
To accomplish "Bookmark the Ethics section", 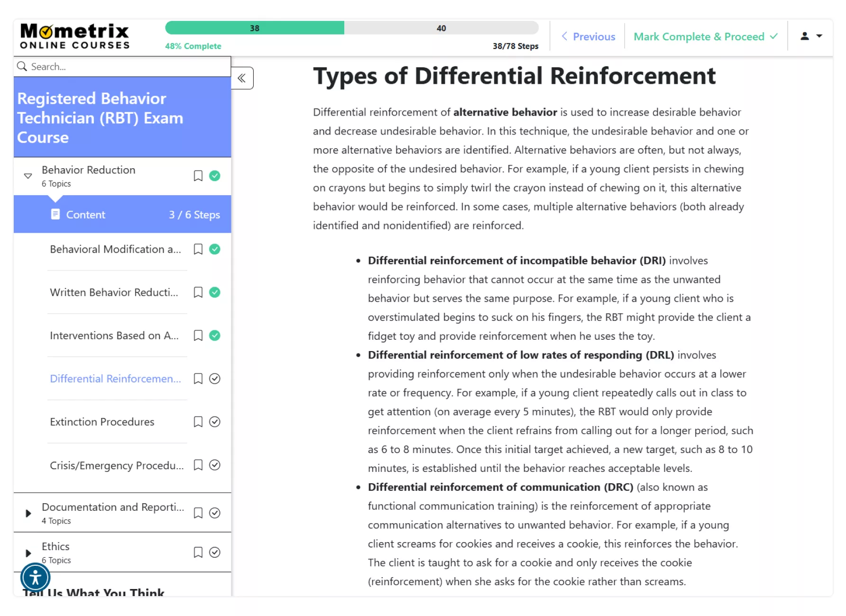I will 198,553.
